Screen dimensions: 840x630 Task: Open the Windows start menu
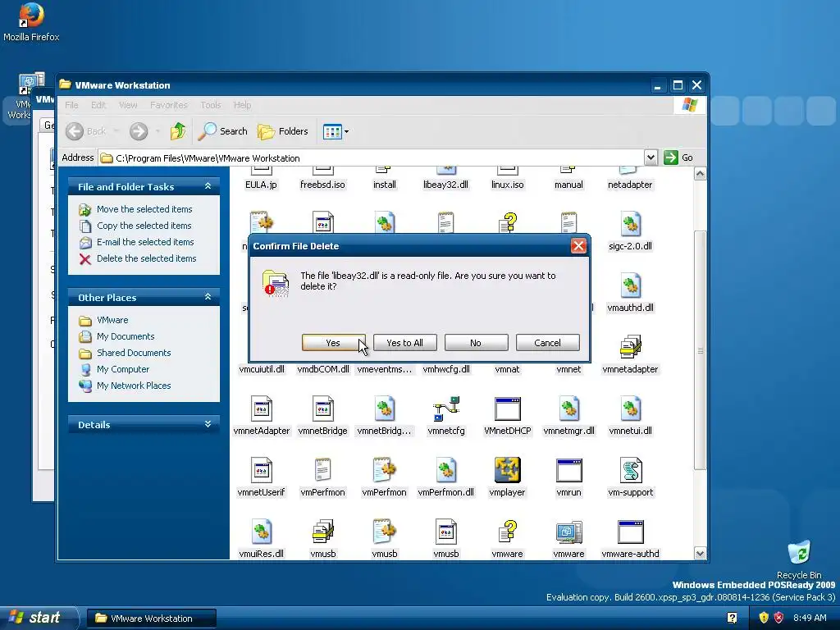click(38, 618)
